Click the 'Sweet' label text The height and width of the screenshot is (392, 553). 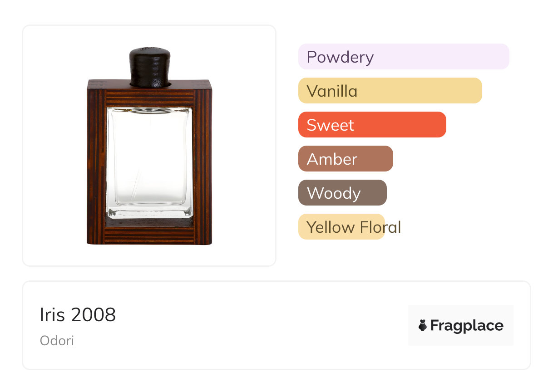(330, 125)
